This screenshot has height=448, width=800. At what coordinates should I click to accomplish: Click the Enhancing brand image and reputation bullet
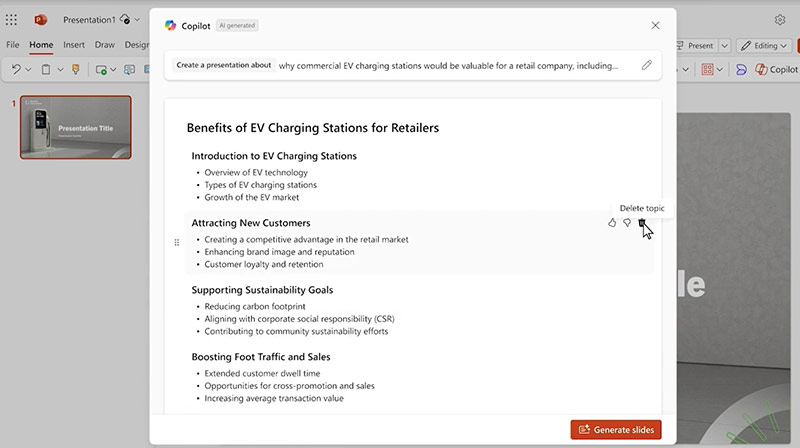pyautogui.click(x=280, y=252)
